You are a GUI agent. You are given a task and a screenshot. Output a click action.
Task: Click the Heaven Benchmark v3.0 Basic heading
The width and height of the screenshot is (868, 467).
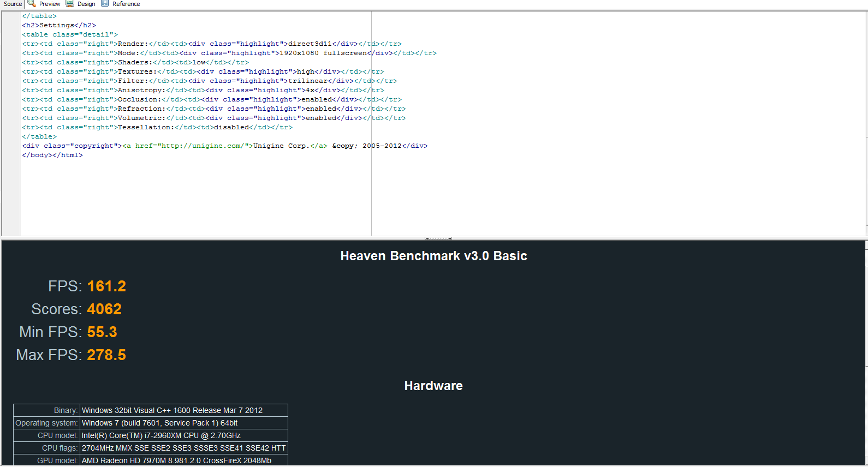tap(433, 256)
